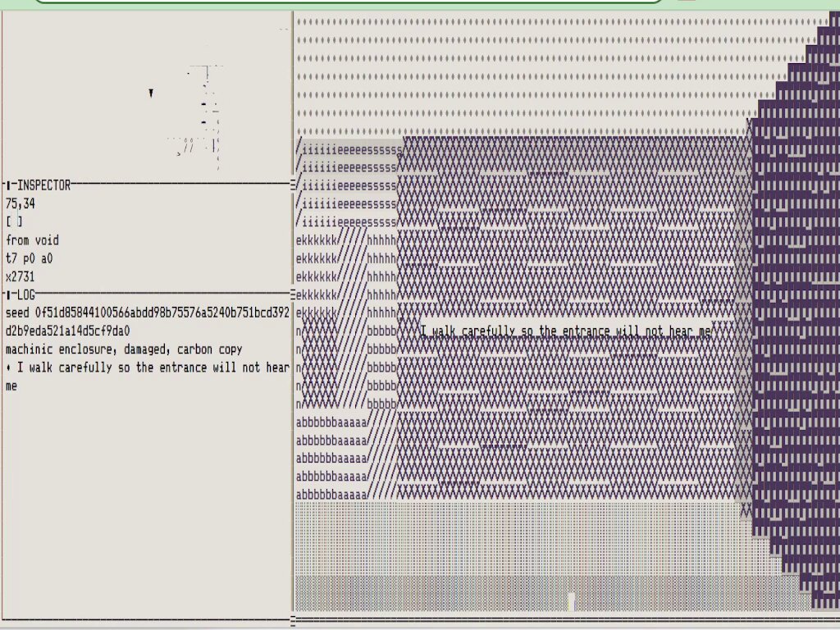Click the coordinate value 75,34
The height and width of the screenshot is (630, 840).
pos(21,203)
